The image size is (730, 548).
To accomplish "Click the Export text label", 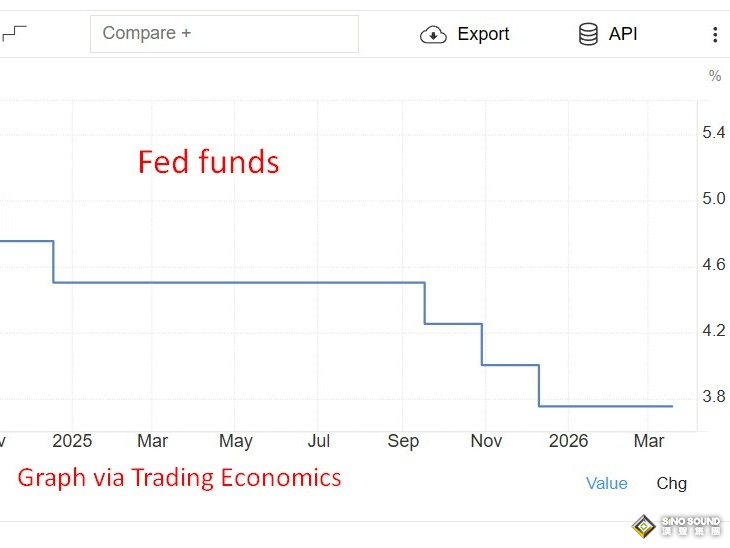I will [483, 34].
